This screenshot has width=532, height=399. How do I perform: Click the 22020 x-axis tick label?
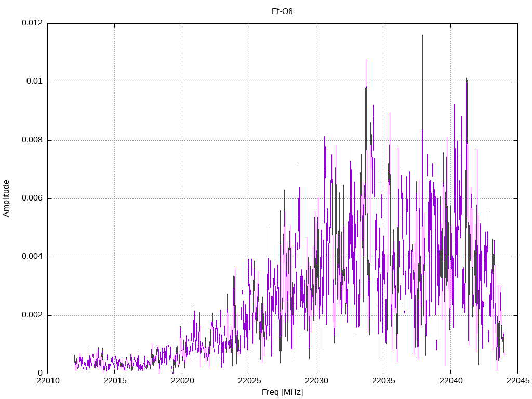coord(182,381)
